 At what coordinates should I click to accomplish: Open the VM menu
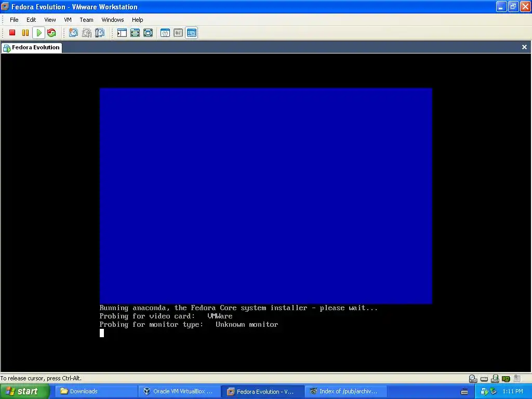tap(68, 20)
